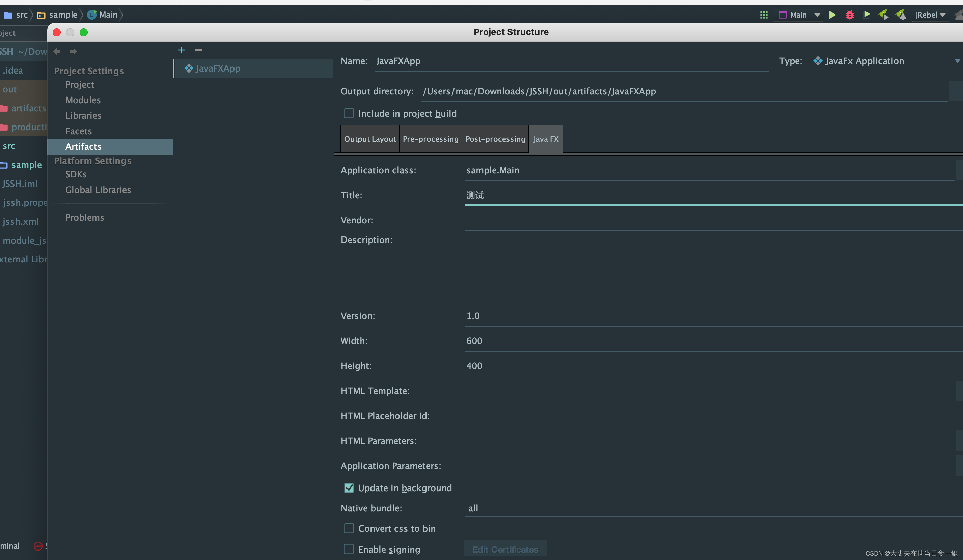This screenshot has height=560, width=963.
Task: Uncheck Update in background checkbox
Action: (349, 488)
